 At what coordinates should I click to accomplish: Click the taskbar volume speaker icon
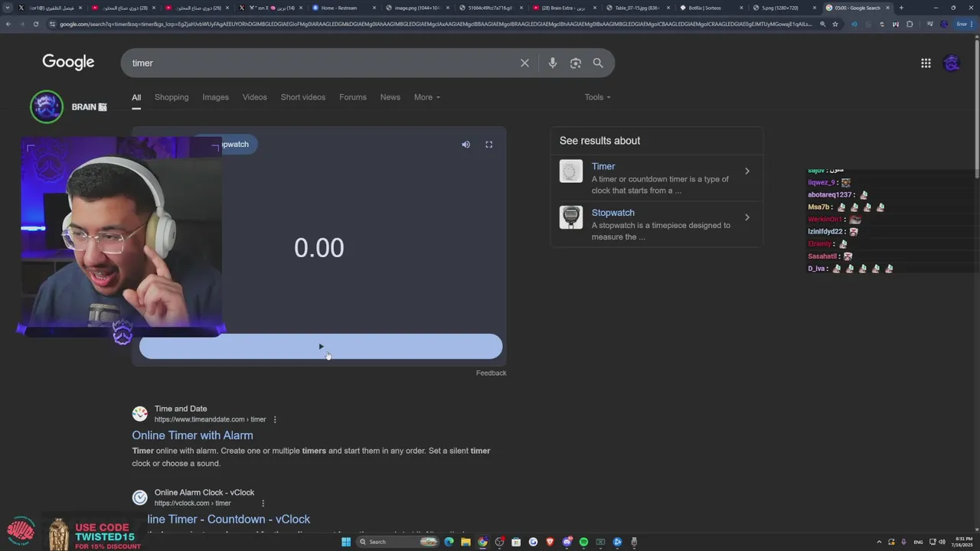(x=942, y=542)
